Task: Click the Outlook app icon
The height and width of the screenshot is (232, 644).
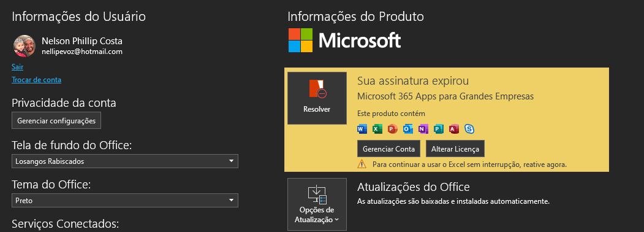Action: coord(408,129)
